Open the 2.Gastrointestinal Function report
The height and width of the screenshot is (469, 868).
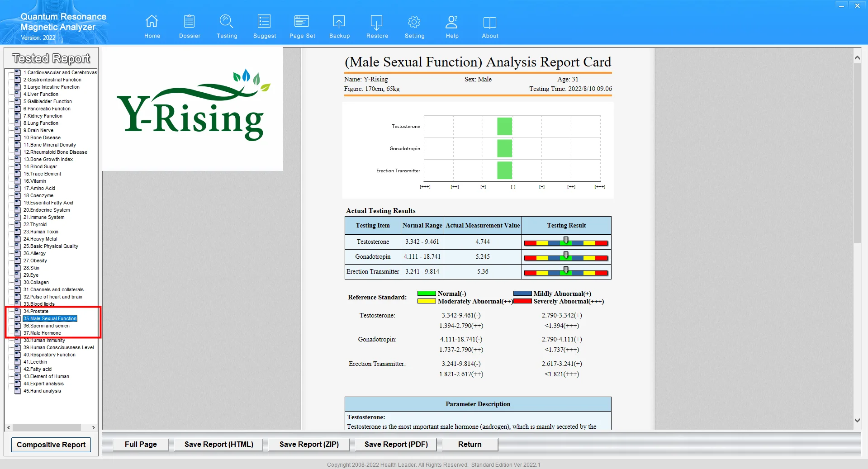tap(52, 80)
